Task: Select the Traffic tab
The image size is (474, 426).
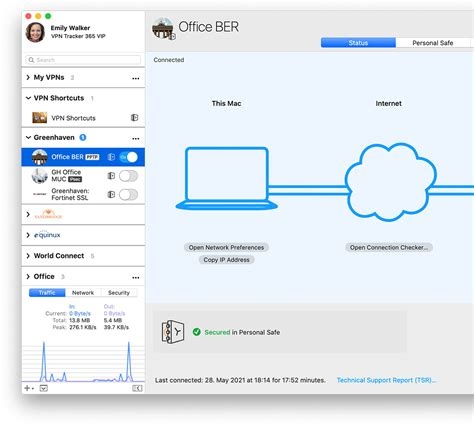Action: (x=47, y=293)
